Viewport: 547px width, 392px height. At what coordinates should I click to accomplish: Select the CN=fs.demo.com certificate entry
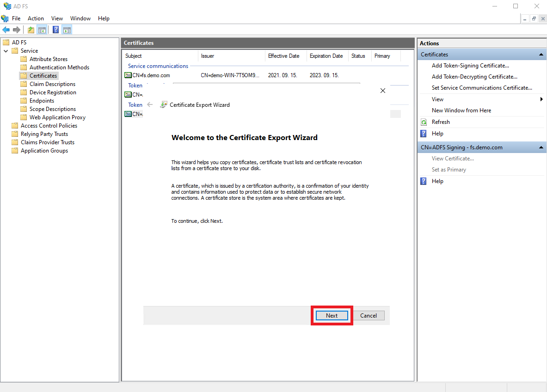coord(153,75)
